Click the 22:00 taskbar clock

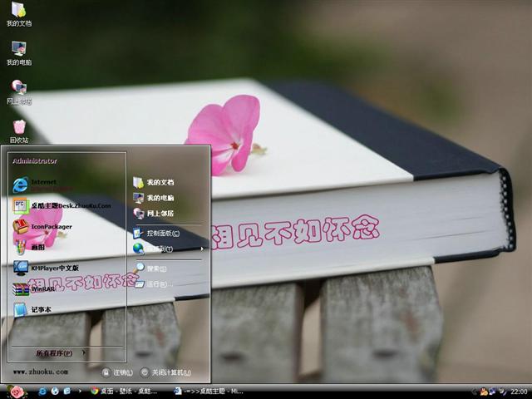tap(519, 392)
